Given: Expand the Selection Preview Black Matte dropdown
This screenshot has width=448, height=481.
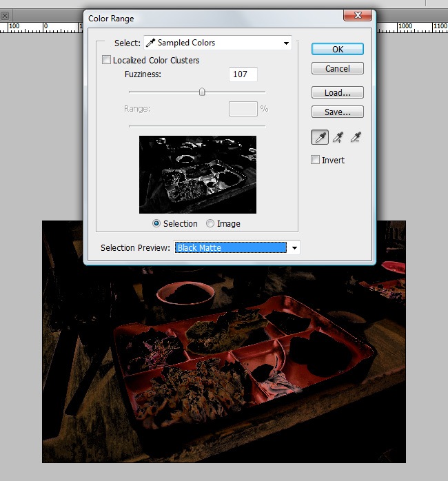Looking at the screenshot, I should click(237, 247).
